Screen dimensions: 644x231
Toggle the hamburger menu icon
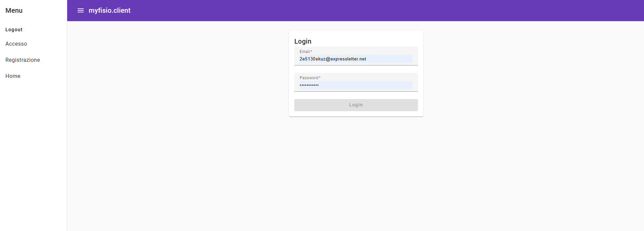click(81, 10)
